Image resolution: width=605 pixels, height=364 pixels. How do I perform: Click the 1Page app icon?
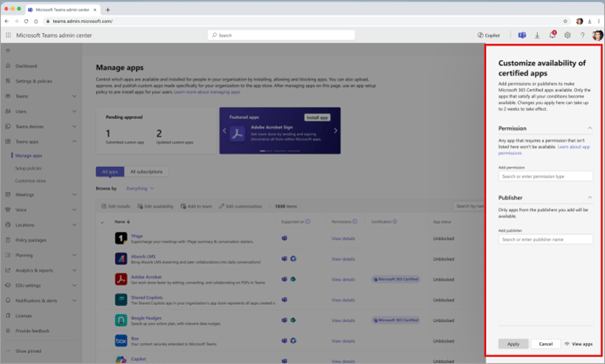click(121, 238)
